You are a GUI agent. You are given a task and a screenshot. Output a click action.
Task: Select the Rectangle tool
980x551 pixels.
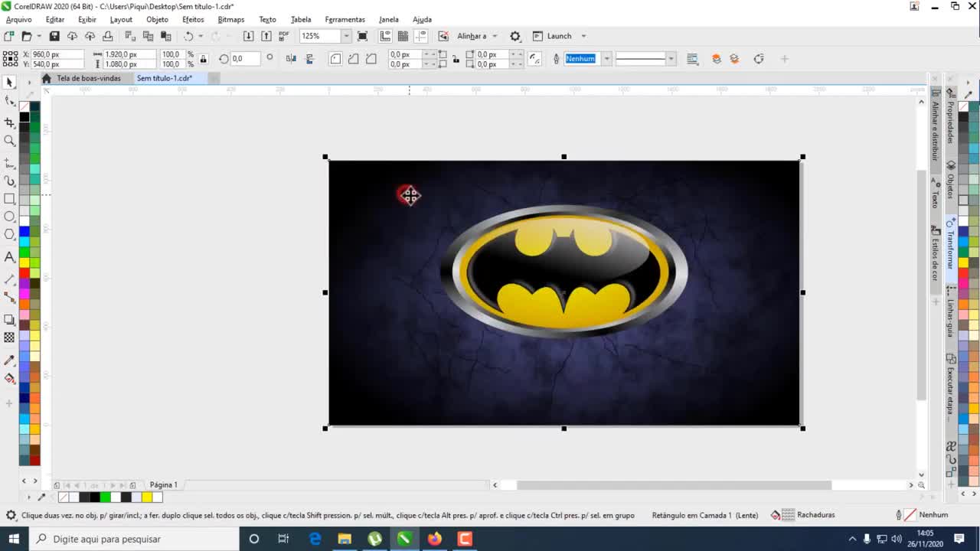coord(9,198)
